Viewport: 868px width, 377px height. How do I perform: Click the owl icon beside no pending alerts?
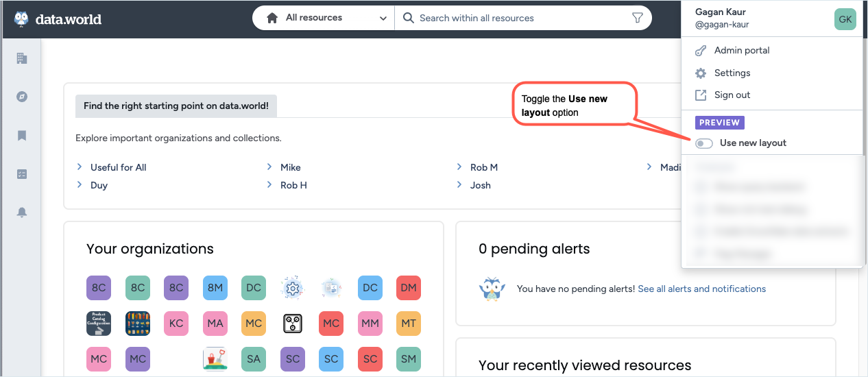[x=492, y=289]
